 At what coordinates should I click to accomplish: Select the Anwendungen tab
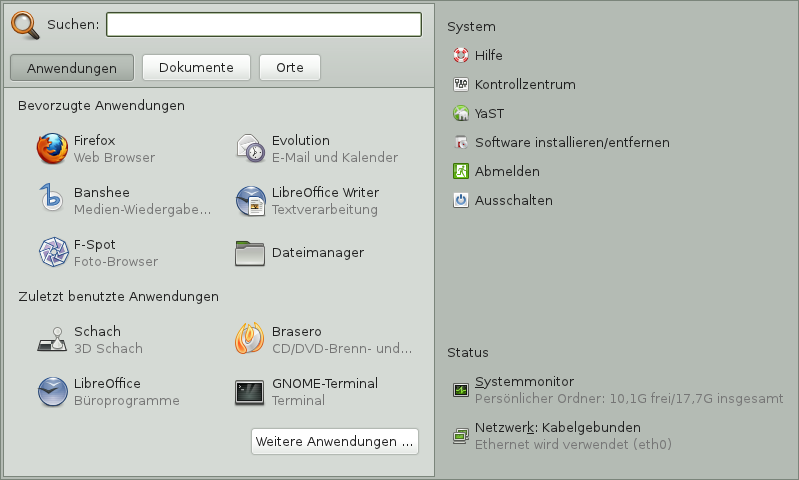pyautogui.click(x=71, y=68)
